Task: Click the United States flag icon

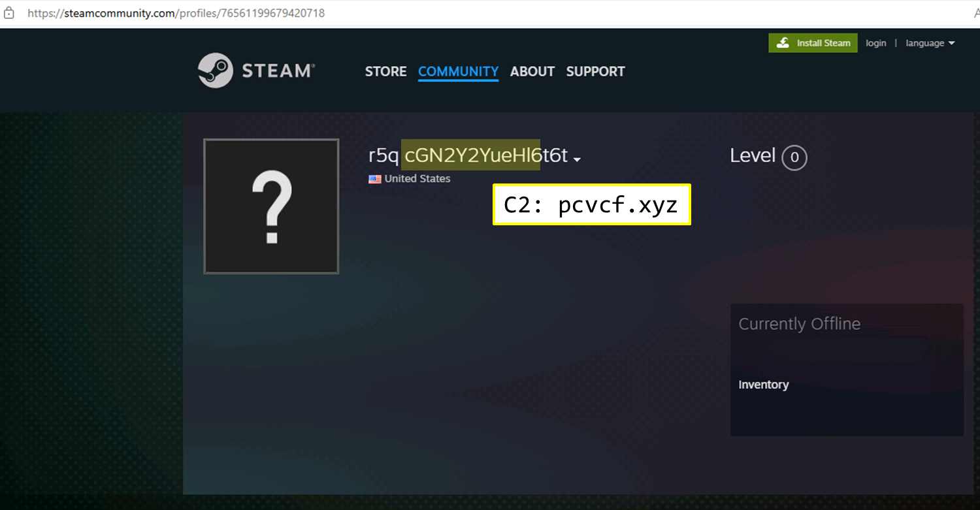Action: 374,179
